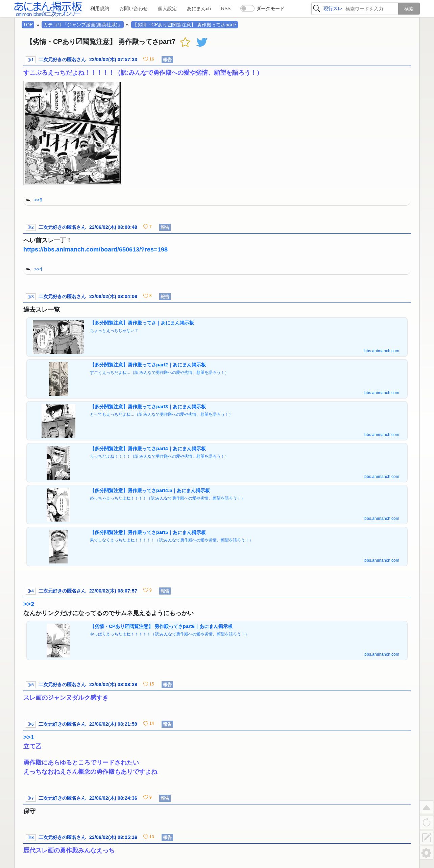Go to TOP breadcrumb
This screenshot has height=868, width=434.
(28, 25)
